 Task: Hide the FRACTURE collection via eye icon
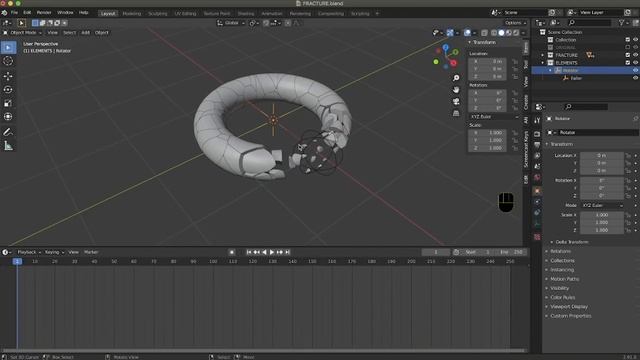coord(635,55)
